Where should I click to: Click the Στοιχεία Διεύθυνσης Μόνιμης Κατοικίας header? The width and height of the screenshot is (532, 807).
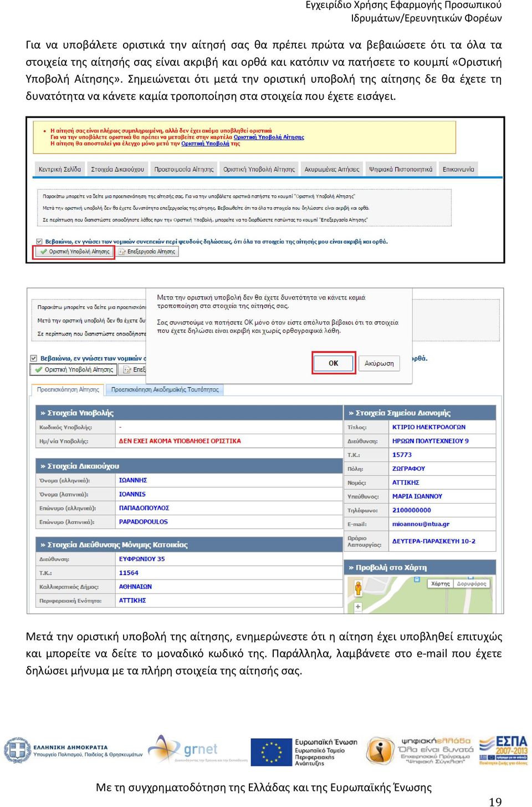tap(189, 545)
